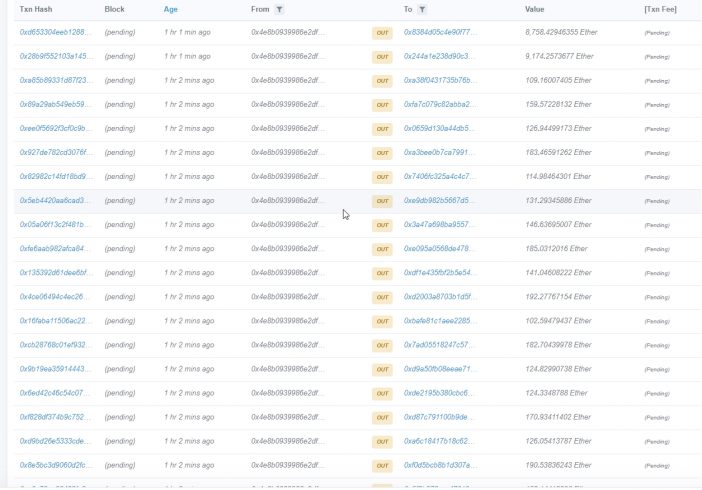
Task: Open recipient address 0xa6c18417b18c62
Action: click(x=438, y=441)
